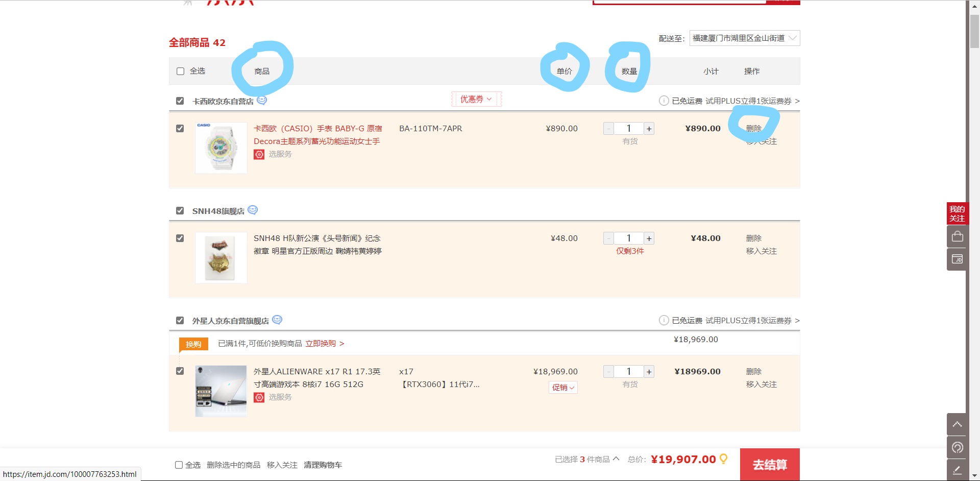Toggle SNH48旗舰店 shop checkbox
Screen dimensions: 980x481
(x=180, y=210)
